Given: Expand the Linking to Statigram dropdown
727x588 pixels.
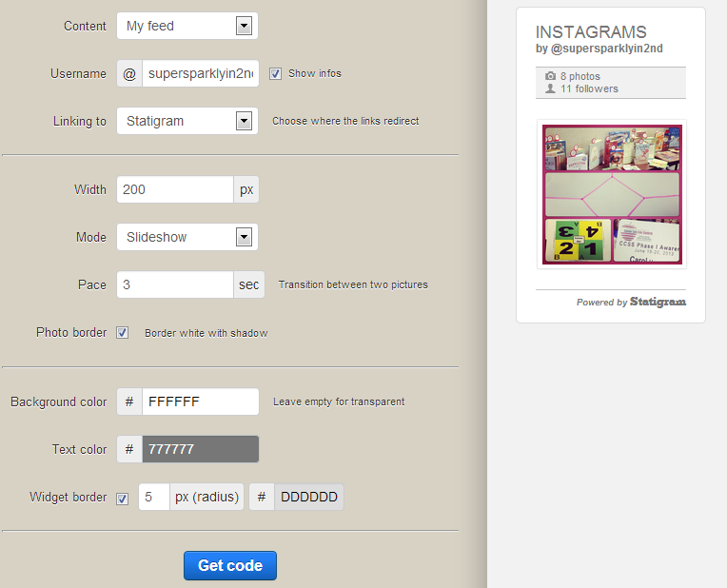Looking at the screenshot, I should pos(187,121).
